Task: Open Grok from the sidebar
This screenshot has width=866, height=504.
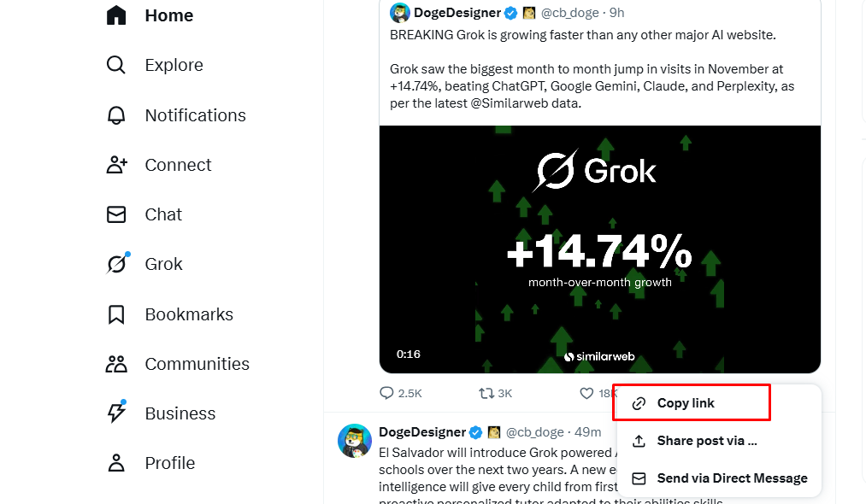Action: (x=162, y=264)
